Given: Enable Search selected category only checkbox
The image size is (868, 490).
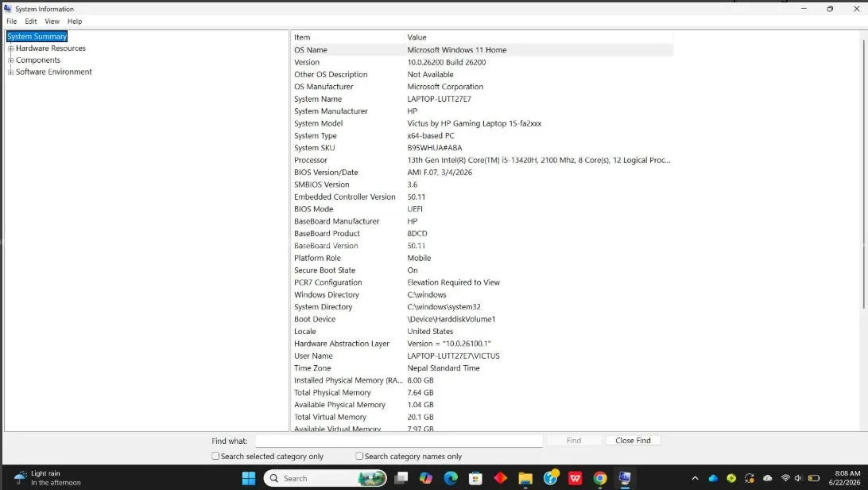Looking at the screenshot, I should click(x=215, y=457).
